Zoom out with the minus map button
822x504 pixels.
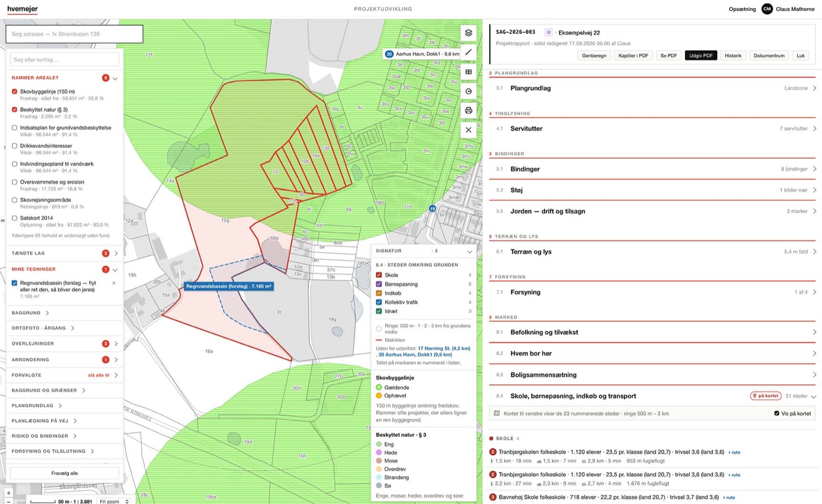[9, 501]
